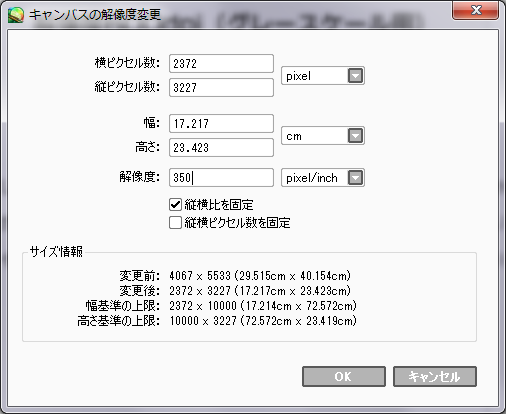Click the 変更後 size value 2372 x 3227

tap(200, 291)
